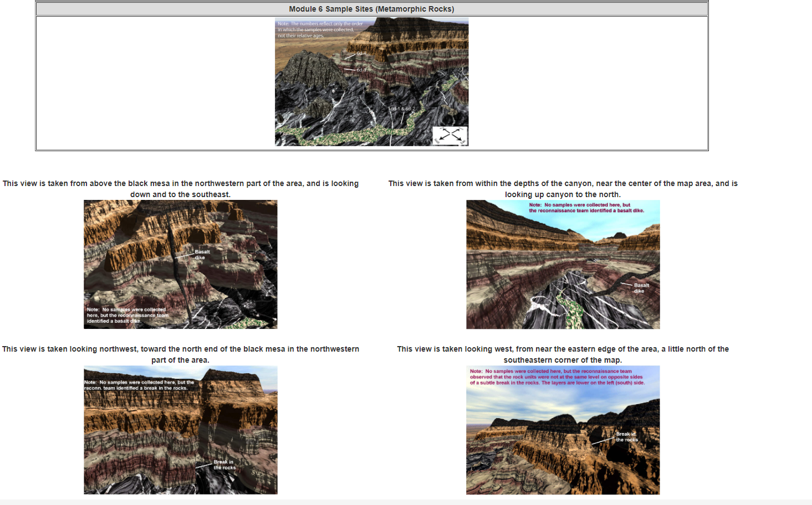Image resolution: width=812 pixels, height=505 pixels.
Task: Click the compass rose in the overview image
Action: (450, 135)
